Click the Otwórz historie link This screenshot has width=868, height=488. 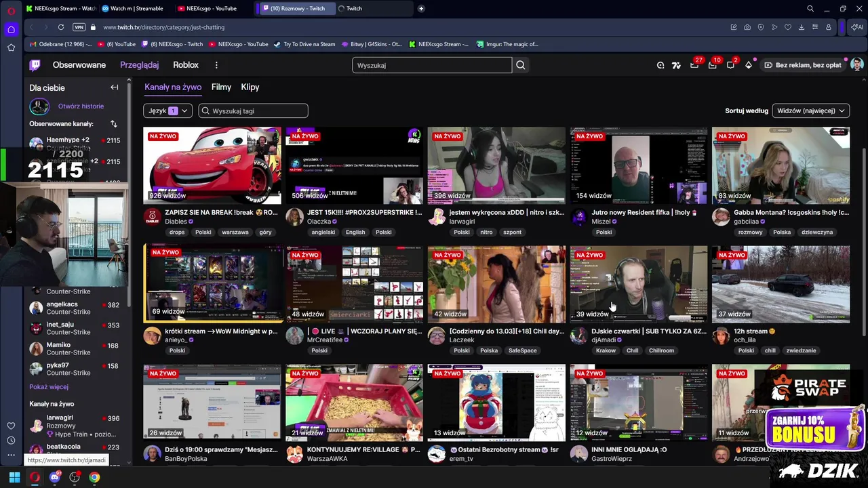[x=81, y=106]
